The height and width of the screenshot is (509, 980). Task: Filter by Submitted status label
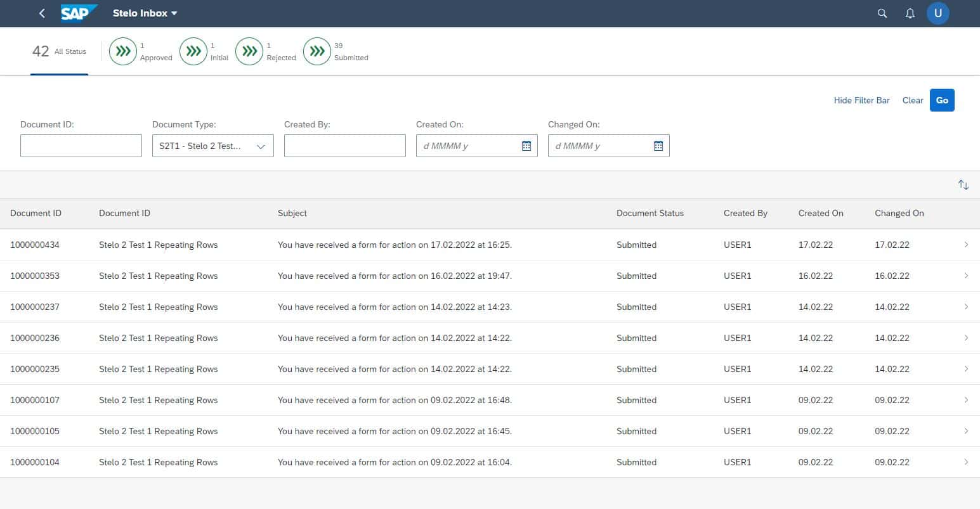point(351,58)
